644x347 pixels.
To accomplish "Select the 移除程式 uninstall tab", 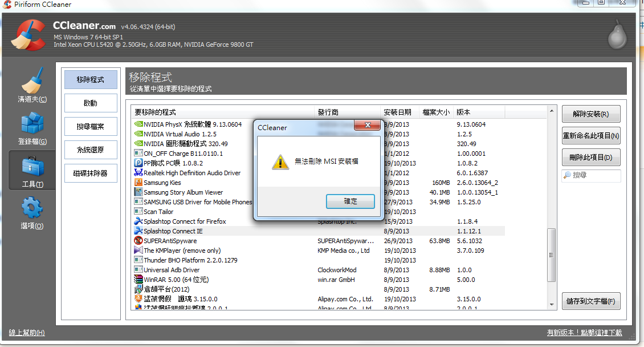I will pyautogui.click(x=91, y=80).
